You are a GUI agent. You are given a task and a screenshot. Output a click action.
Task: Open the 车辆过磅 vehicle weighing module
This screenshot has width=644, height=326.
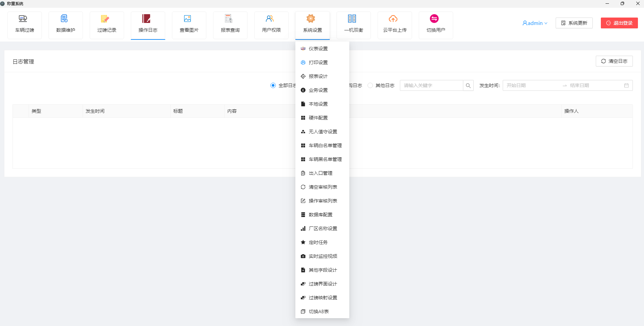[25, 24]
